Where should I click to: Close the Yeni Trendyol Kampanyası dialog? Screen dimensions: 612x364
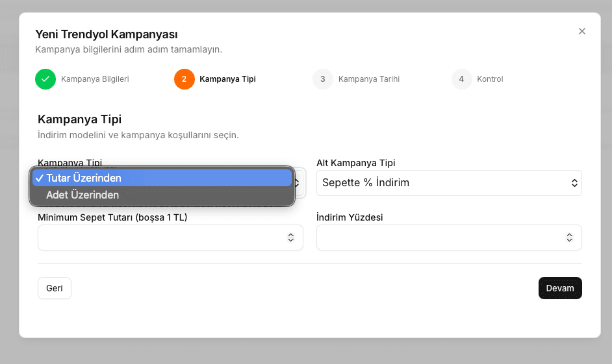[581, 31]
